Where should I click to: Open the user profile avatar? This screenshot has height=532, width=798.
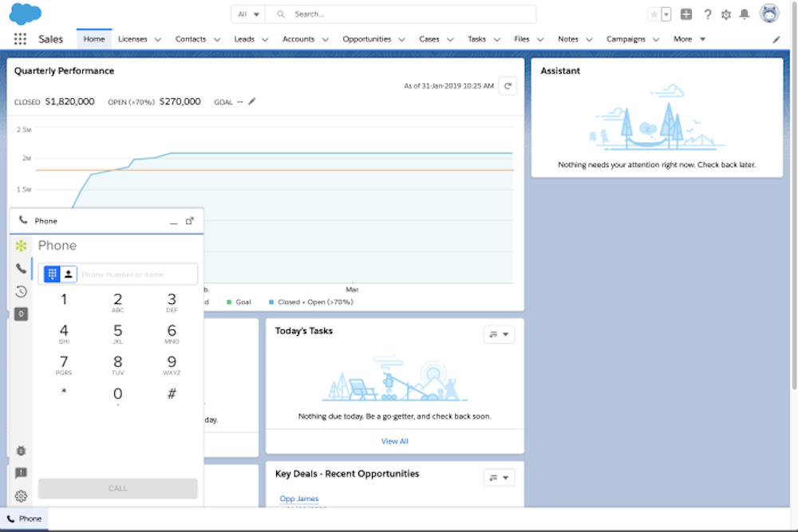pyautogui.click(x=769, y=14)
